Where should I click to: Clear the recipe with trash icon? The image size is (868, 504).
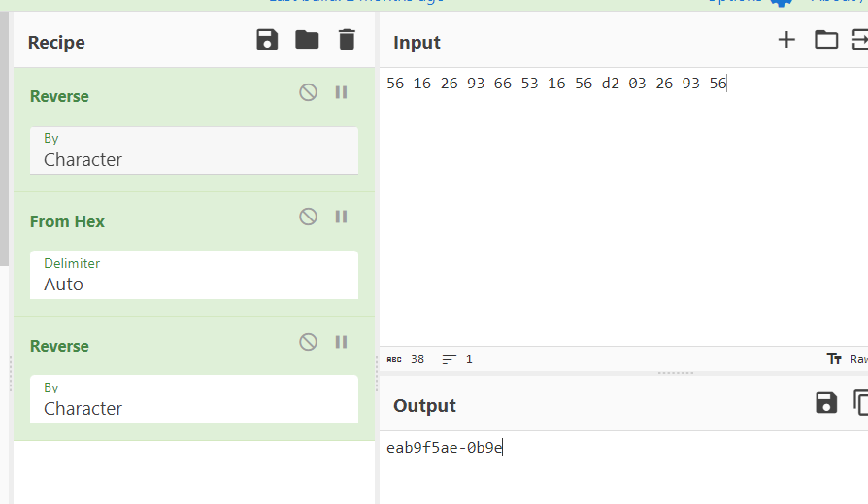347,40
